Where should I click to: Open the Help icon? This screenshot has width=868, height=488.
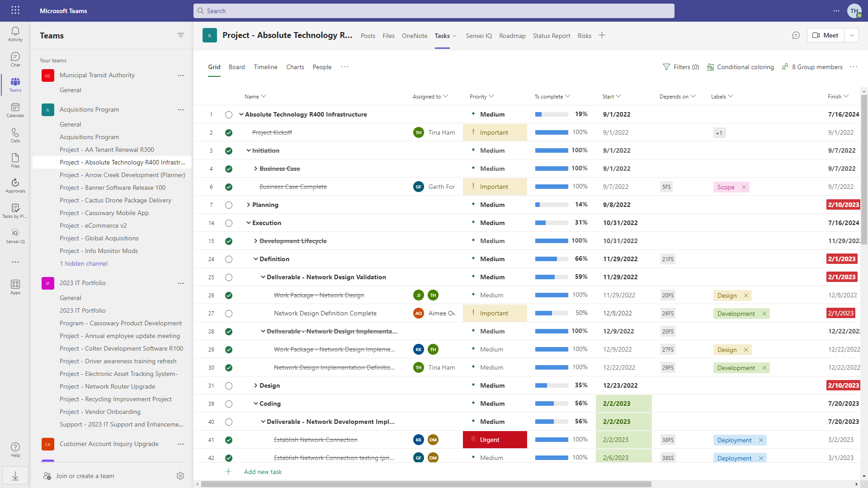tap(15, 450)
